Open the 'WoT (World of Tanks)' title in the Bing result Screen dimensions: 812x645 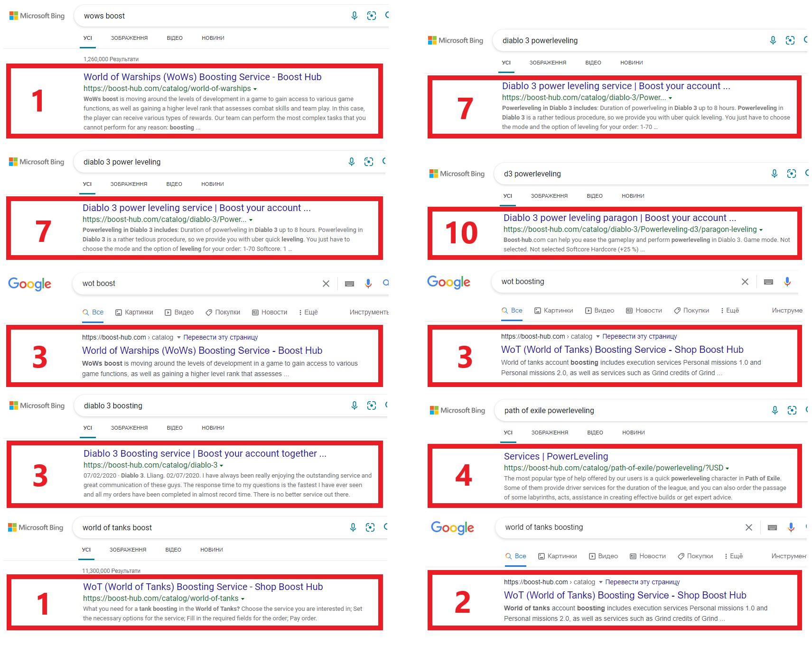pos(203,587)
